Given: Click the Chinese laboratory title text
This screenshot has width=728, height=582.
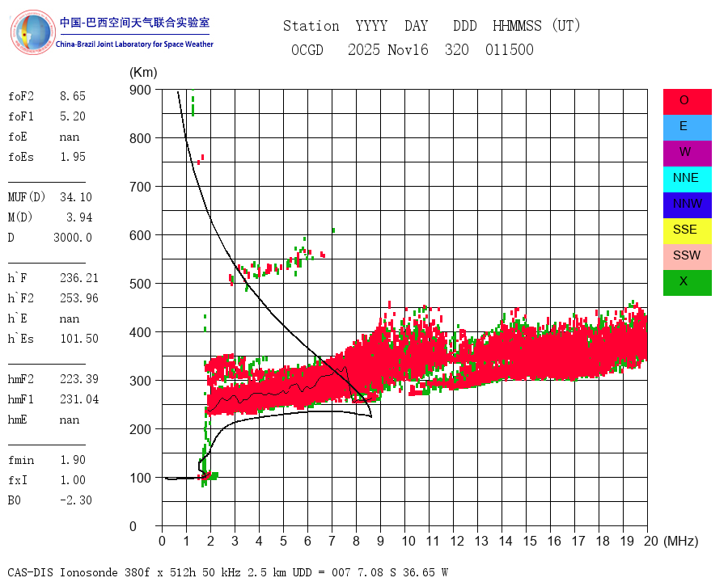Looking at the screenshot, I should (134, 23).
